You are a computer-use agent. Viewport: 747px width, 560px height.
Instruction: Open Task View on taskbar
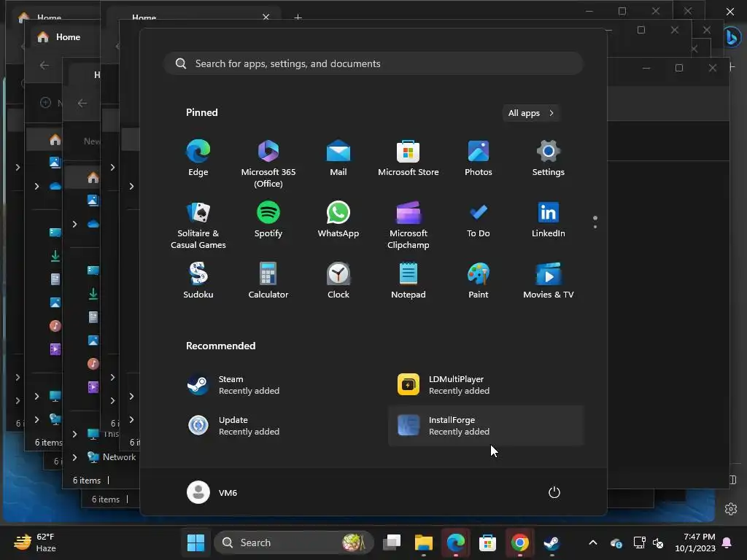point(392,542)
